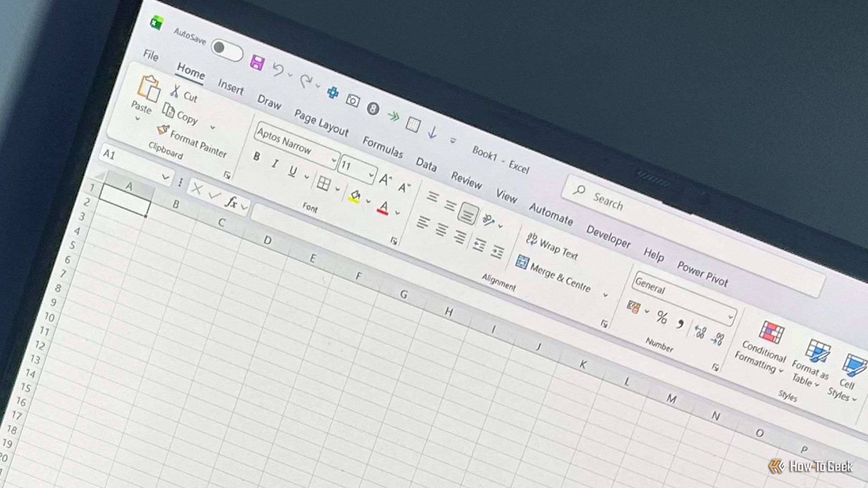Viewport: 868px width, 488px height.
Task: Open the Power Pivot tab
Action: [703, 274]
